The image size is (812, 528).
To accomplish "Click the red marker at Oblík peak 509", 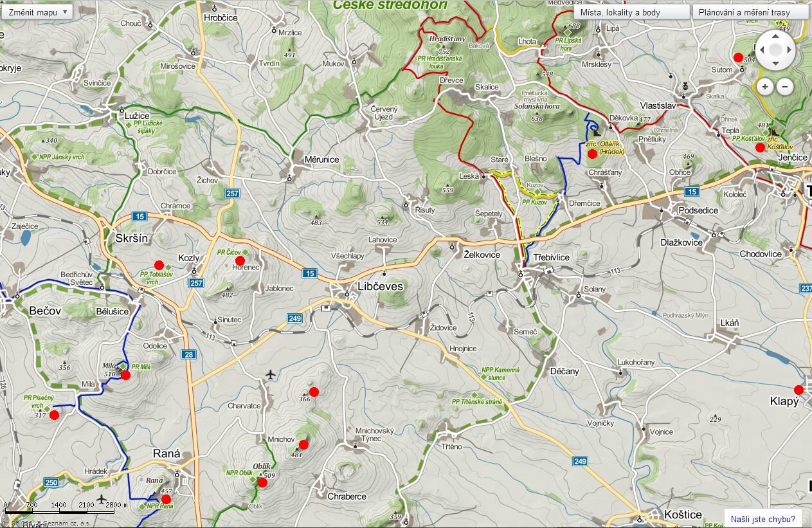I will tap(262, 482).
